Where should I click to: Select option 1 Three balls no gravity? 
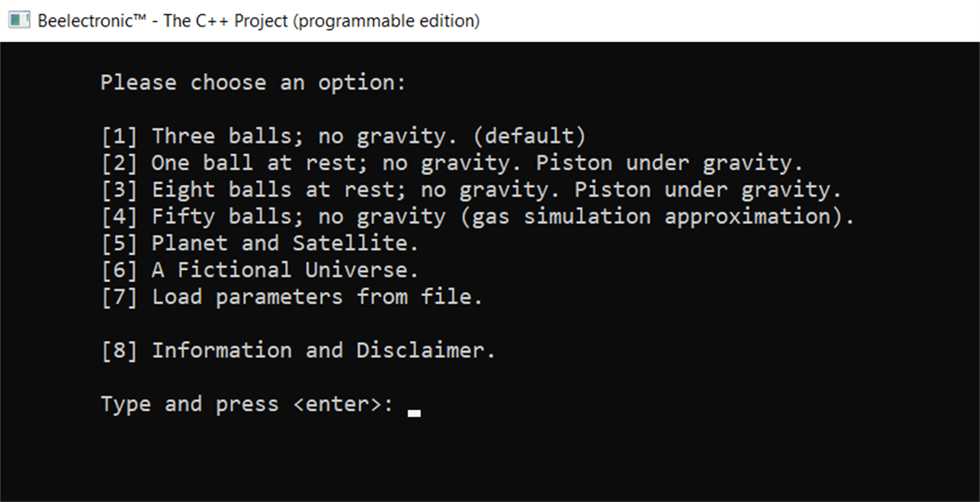[343, 135]
